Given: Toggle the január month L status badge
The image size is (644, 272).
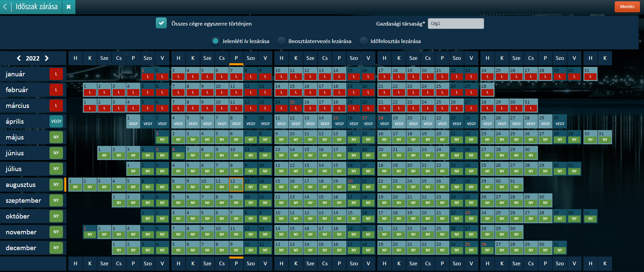Looking at the screenshot, I should pos(56,74).
